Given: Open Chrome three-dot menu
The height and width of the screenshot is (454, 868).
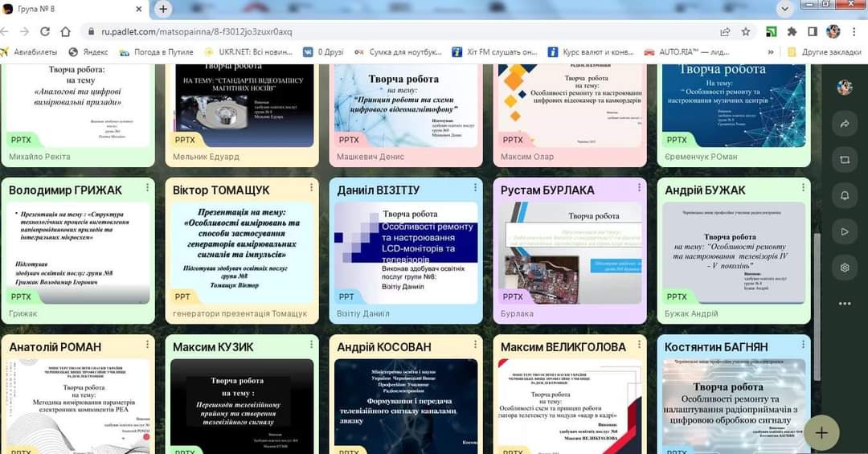Looking at the screenshot, I should [x=854, y=31].
